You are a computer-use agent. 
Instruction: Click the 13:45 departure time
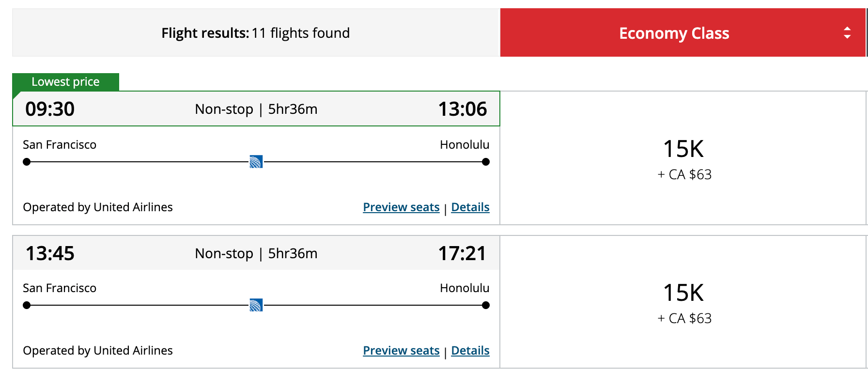click(x=50, y=253)
